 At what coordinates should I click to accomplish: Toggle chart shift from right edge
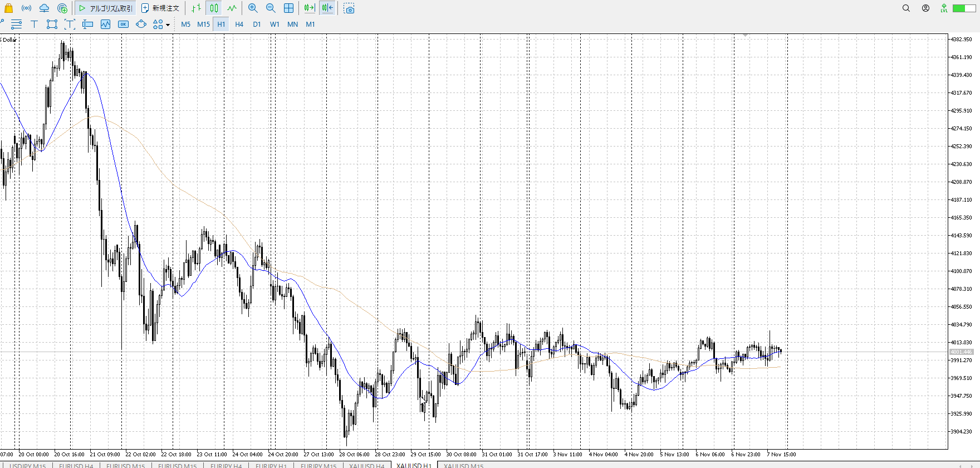327,8
